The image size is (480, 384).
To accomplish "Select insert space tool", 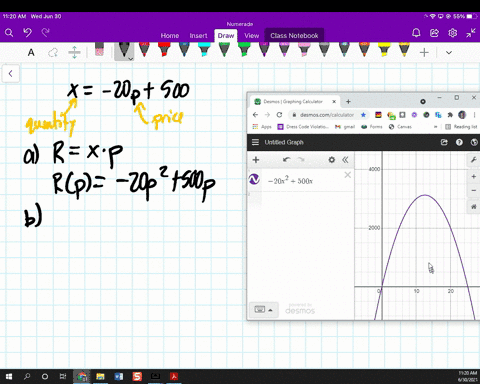I will (x=74, y=52).
